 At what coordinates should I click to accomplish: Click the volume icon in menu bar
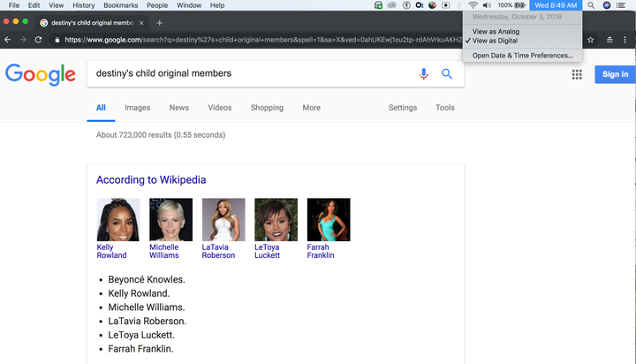pos(487,5)
